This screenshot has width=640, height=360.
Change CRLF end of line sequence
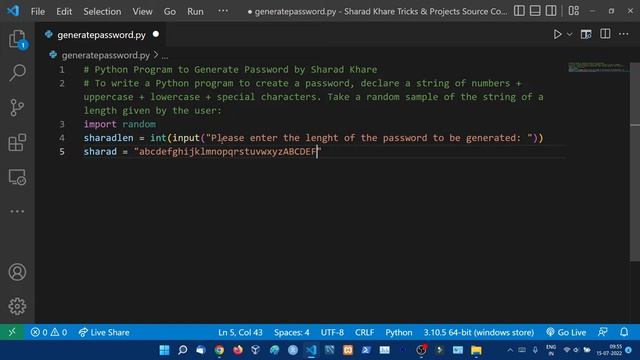[x=364, y=332]
